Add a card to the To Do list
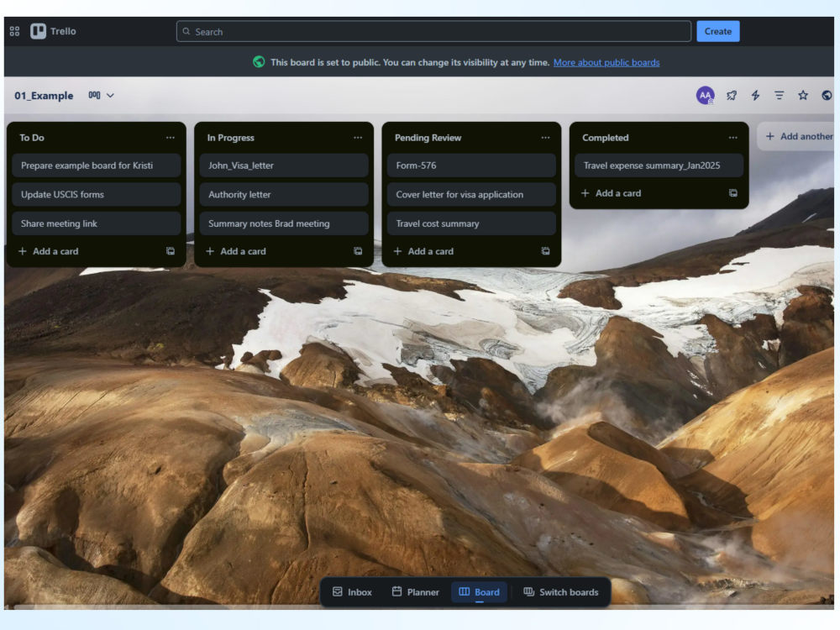Screen dimensions: 840x630 click(x=49, y=251)
